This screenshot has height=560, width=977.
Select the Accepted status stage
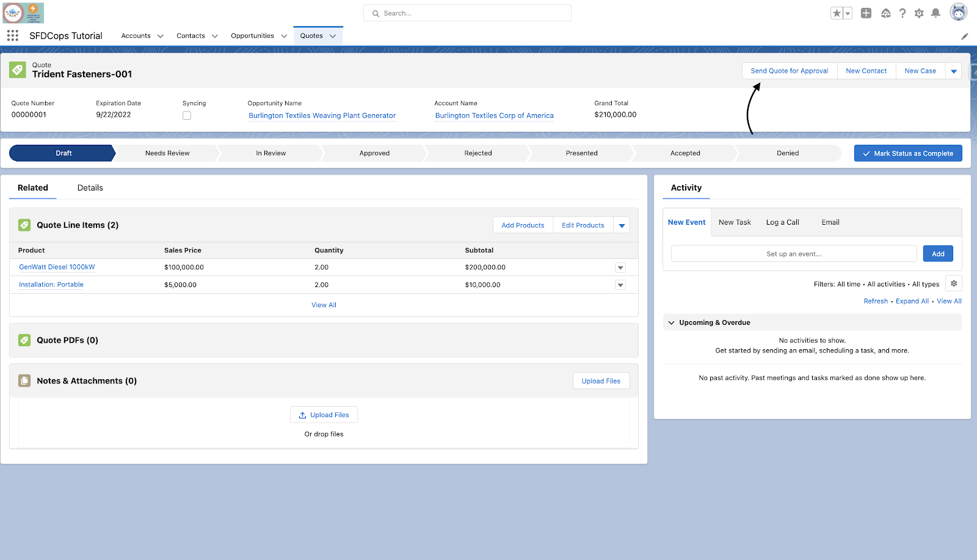[x=685, y=153]
